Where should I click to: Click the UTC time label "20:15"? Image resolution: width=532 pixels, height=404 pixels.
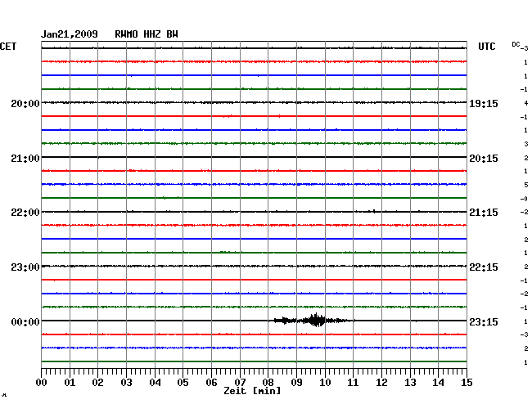click(x=484, y=159)
